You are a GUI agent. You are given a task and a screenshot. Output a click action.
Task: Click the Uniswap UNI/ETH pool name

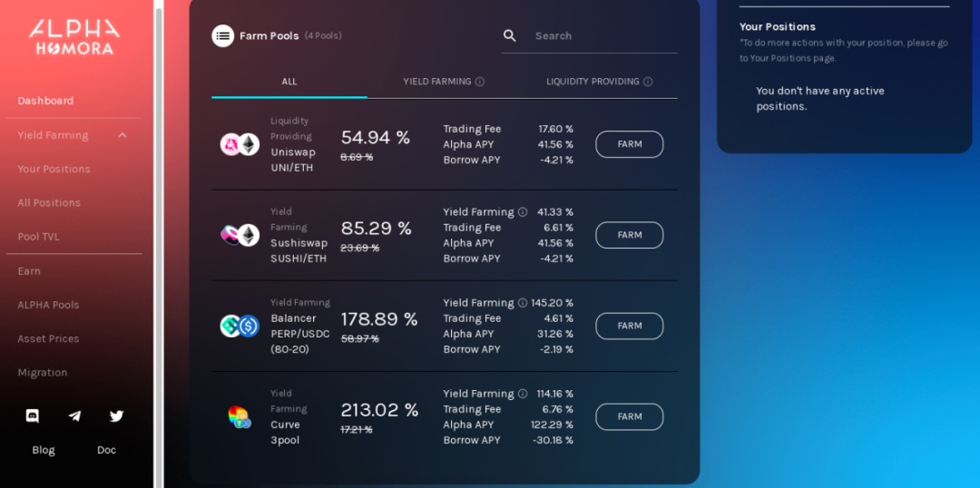(293, 160)
